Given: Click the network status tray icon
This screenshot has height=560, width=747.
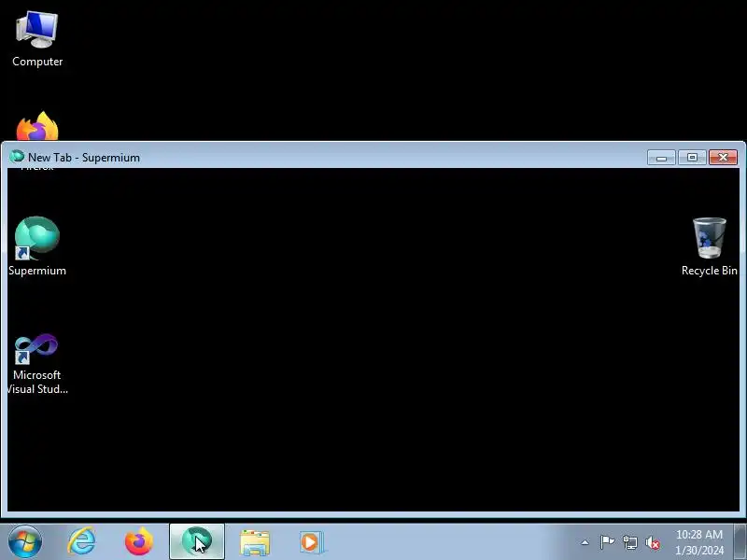Looking at the screenshot, I should tap(629, 542).
